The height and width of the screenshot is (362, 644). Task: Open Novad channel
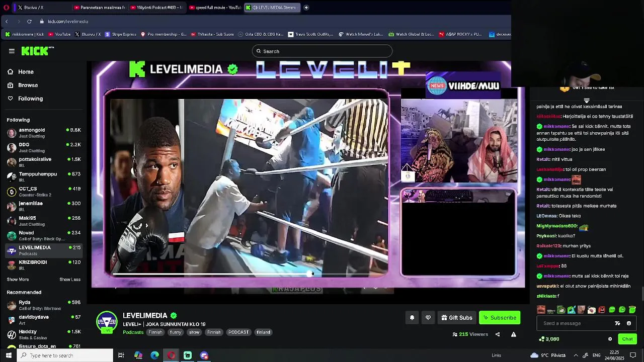[x=43, y=235]
